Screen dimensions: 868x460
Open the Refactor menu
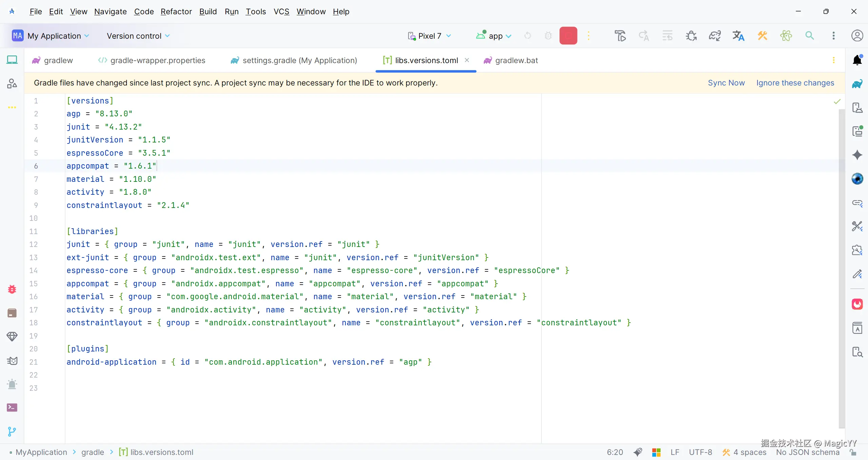click(176, 12)
